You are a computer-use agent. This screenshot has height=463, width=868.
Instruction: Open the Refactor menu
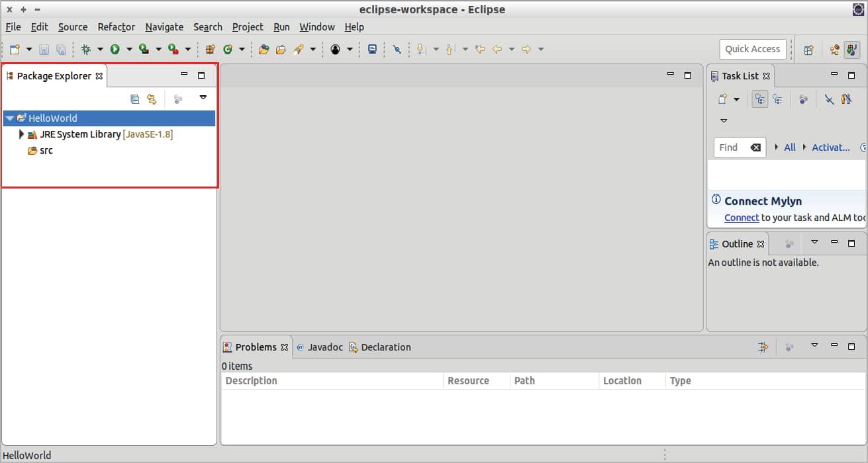pos(116,27)
